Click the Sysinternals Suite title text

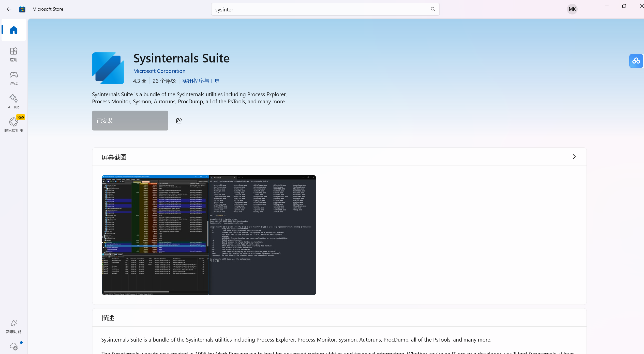pos(182,58)
